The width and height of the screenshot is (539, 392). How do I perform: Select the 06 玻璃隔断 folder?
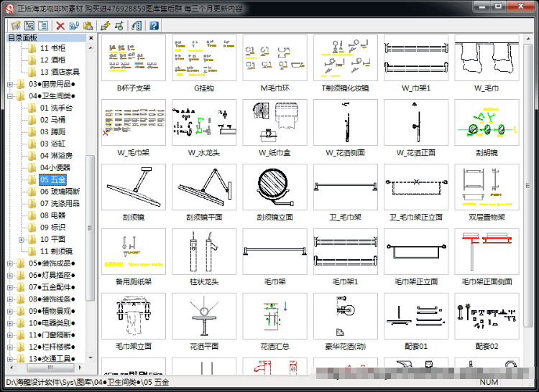(60, 192)
